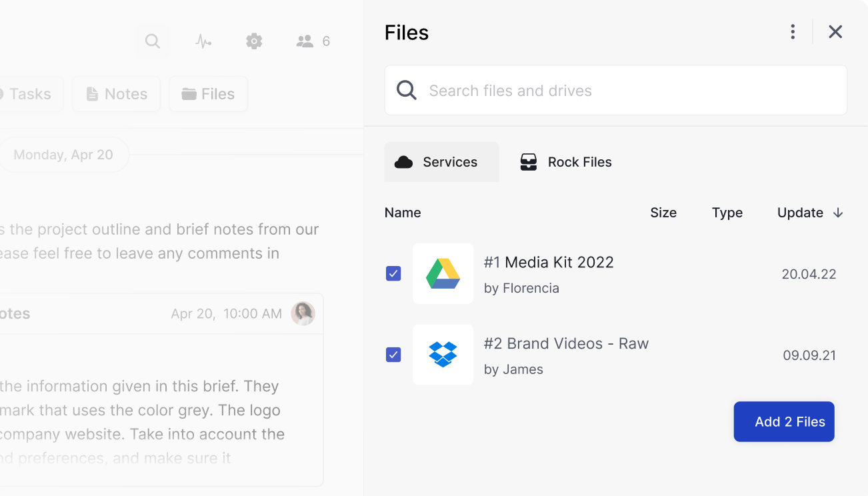
Task: Sort files by Type column
Action: coord(727,213)
